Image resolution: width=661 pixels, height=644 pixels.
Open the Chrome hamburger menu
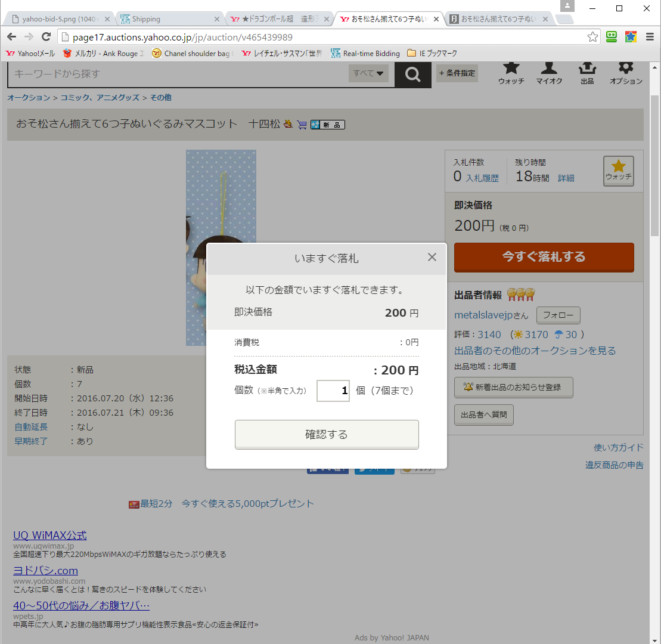[650, 37]
